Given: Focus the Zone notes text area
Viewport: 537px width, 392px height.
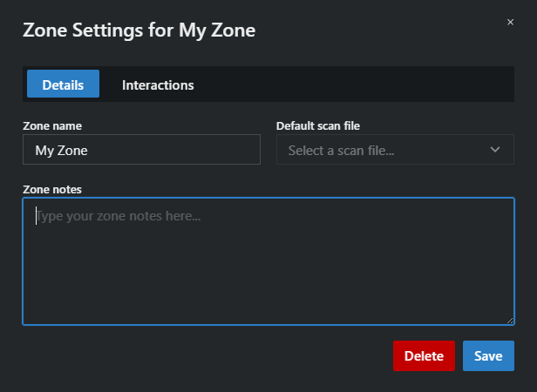Looking at the screenshot, I should pos(268,261).
